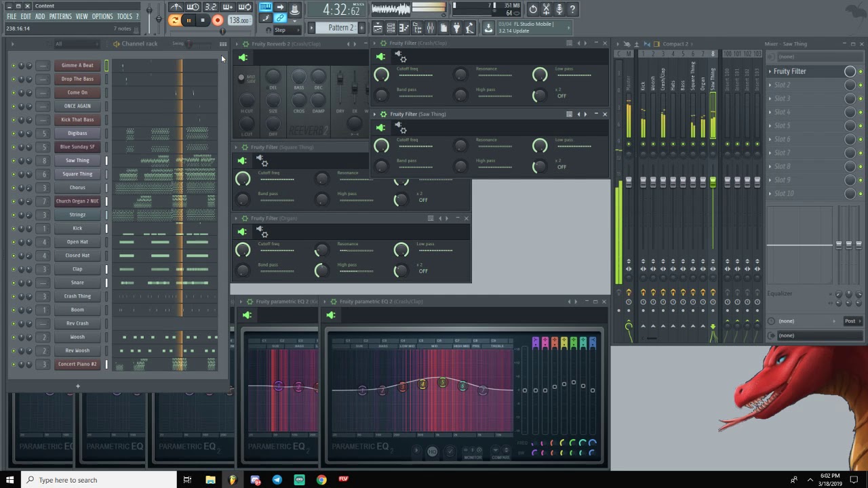This screenshot has width=868, height=488.
Task: Open the EDIT menu
Action: (26, 16)
